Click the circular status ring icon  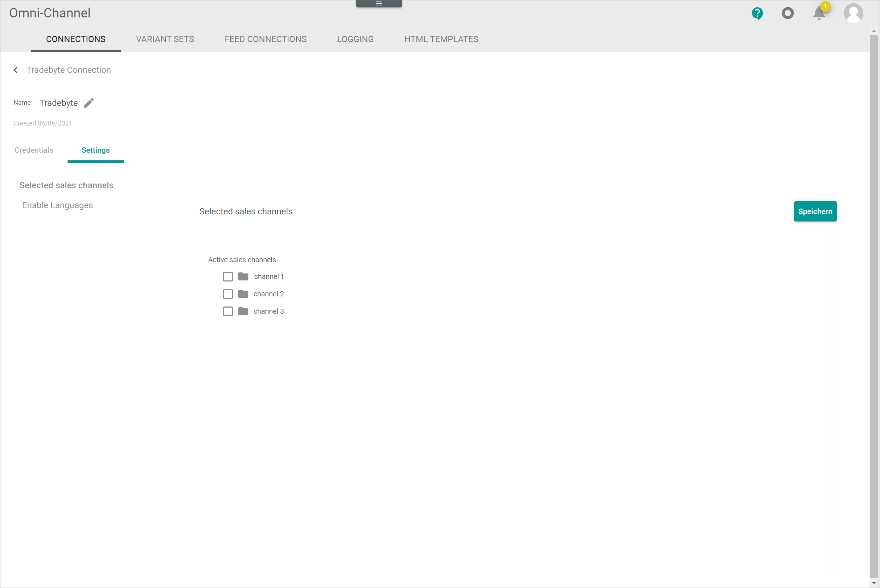pos(788,13)
